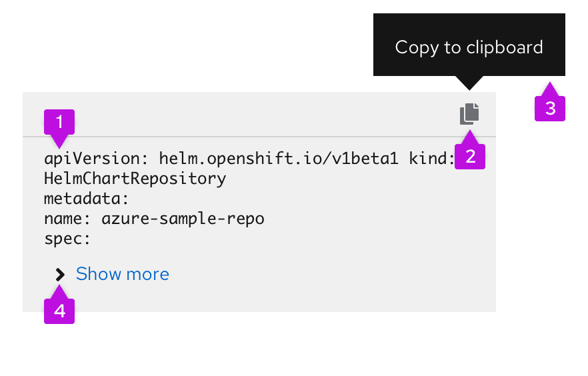Click the word clipboard in the tooltip
This screenshot has width=588, height=376.
[x=505, y=47]
